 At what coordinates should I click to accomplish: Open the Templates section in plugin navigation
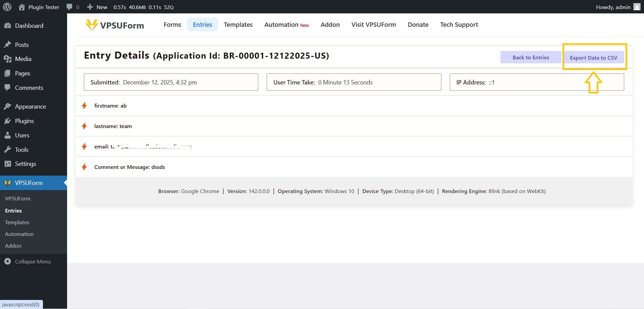(x=238, y=24)
